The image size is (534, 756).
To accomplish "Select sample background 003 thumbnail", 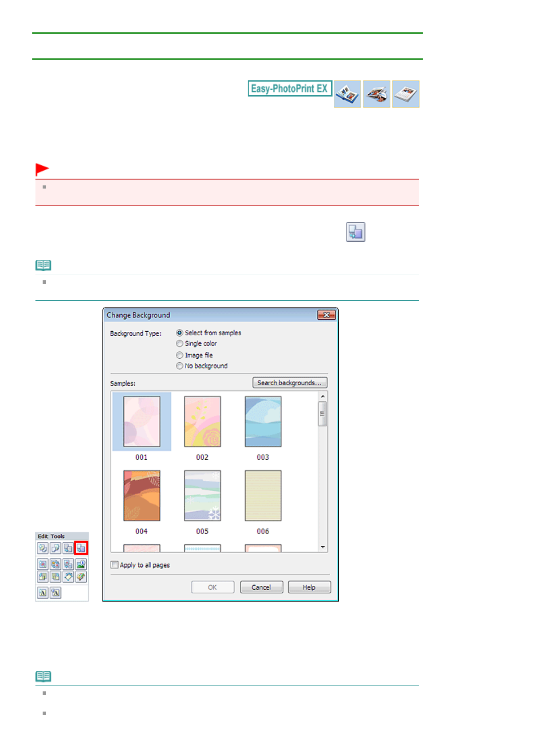I will 263,422.
